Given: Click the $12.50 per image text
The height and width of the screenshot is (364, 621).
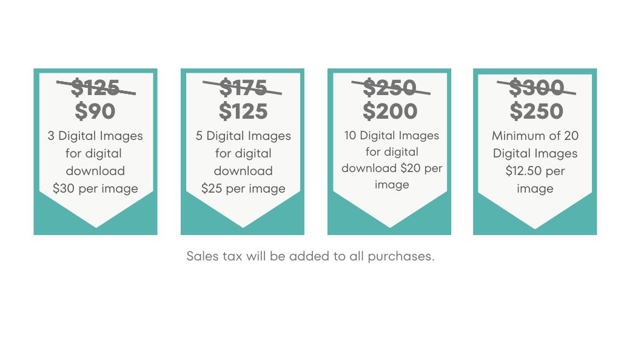Looking at the screenshot, I should [x=535, y=180].
